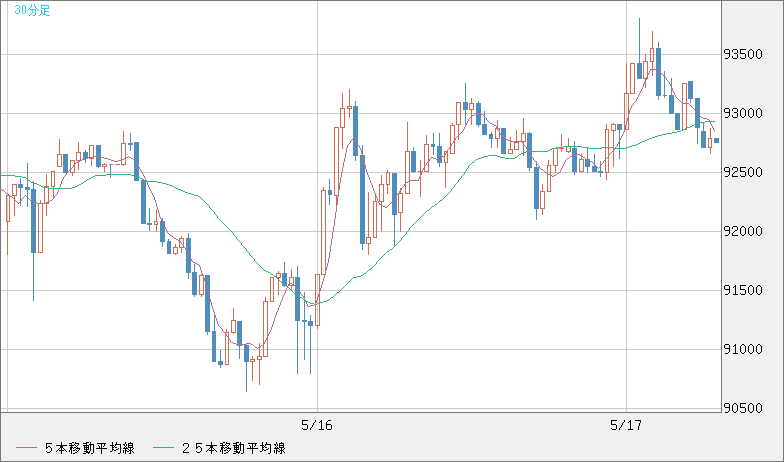
Task: Click the purple line sample in legend
Action: (26, 448)
